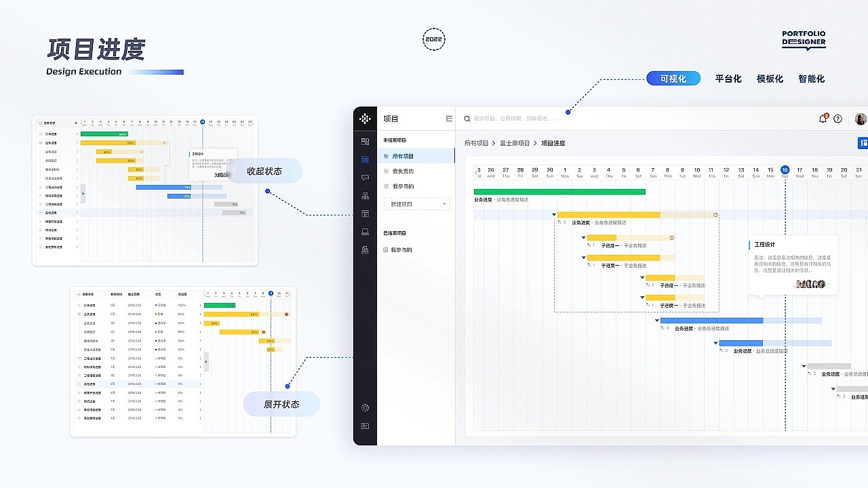Collapse the lowest gray bar triangle

[x=833, y=389]
